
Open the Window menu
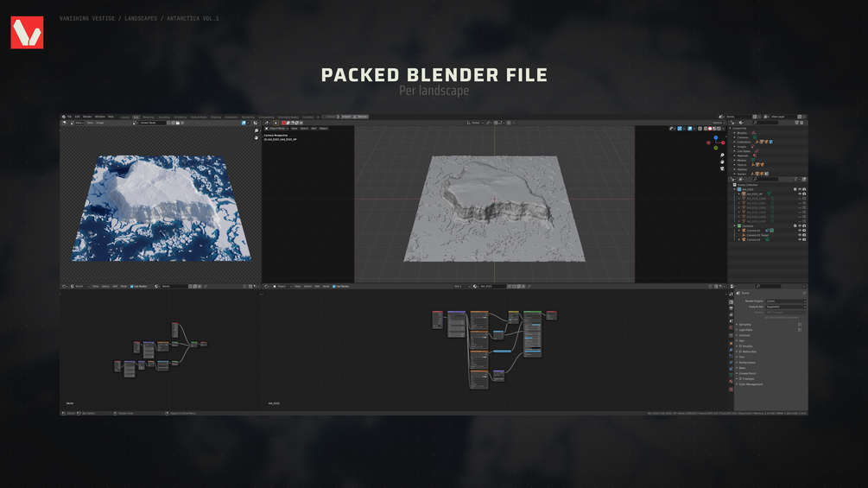pos(99,117)
